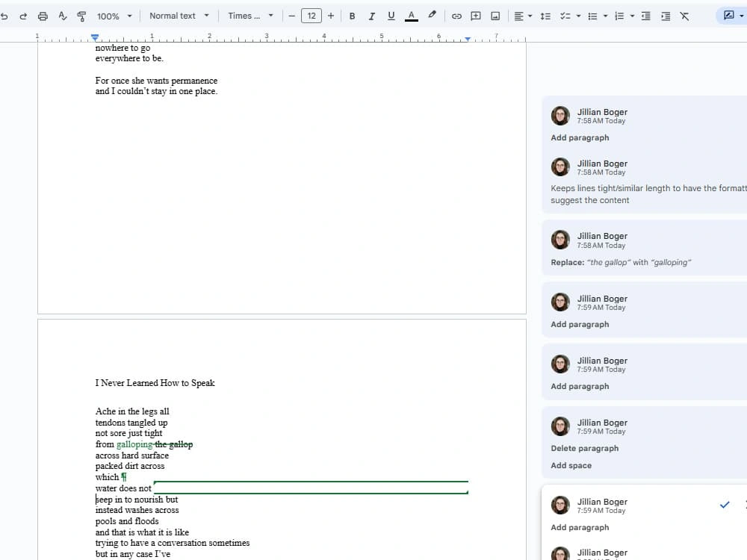Screen dimensions: 747x560
Task: Click the font size field showing 12
Action: (x=311, y=16)
